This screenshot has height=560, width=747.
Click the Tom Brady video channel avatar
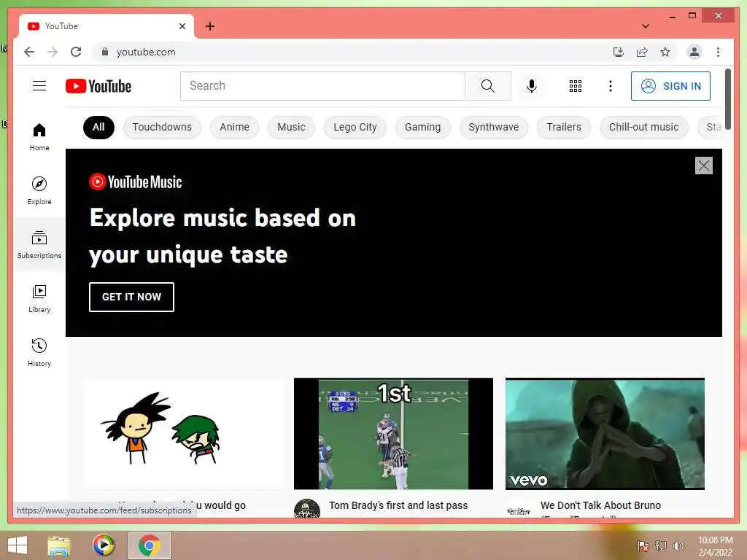point(307,508)
